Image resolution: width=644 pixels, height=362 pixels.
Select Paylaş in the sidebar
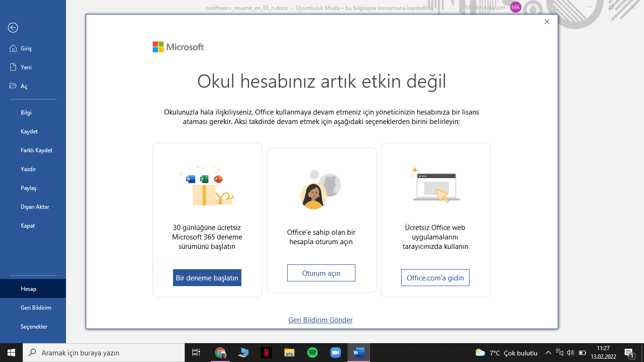click(x=33, y=188)
